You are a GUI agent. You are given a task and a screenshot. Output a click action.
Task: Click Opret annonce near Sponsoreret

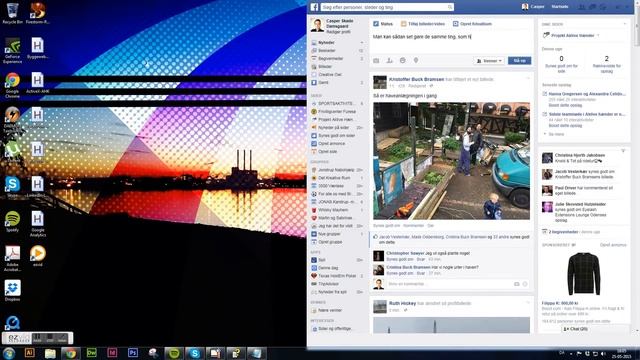tap(613, 245)
